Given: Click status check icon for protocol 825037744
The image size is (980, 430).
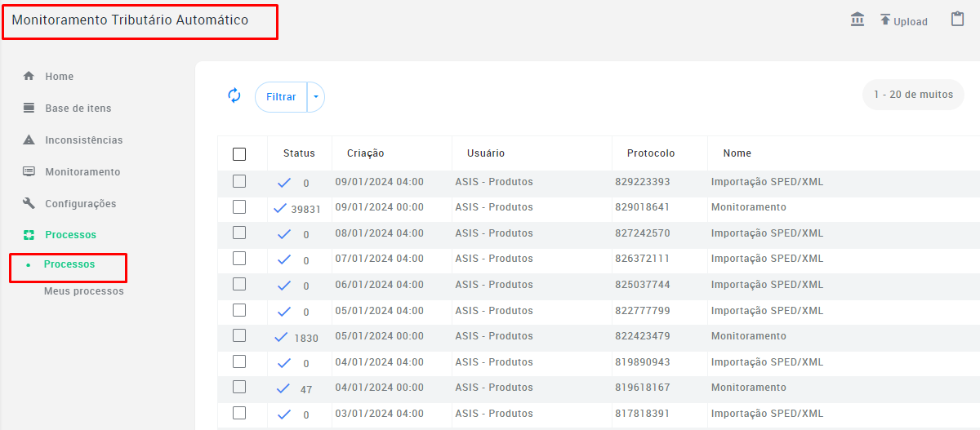Looking at the screenshot, I should [284, 286].
